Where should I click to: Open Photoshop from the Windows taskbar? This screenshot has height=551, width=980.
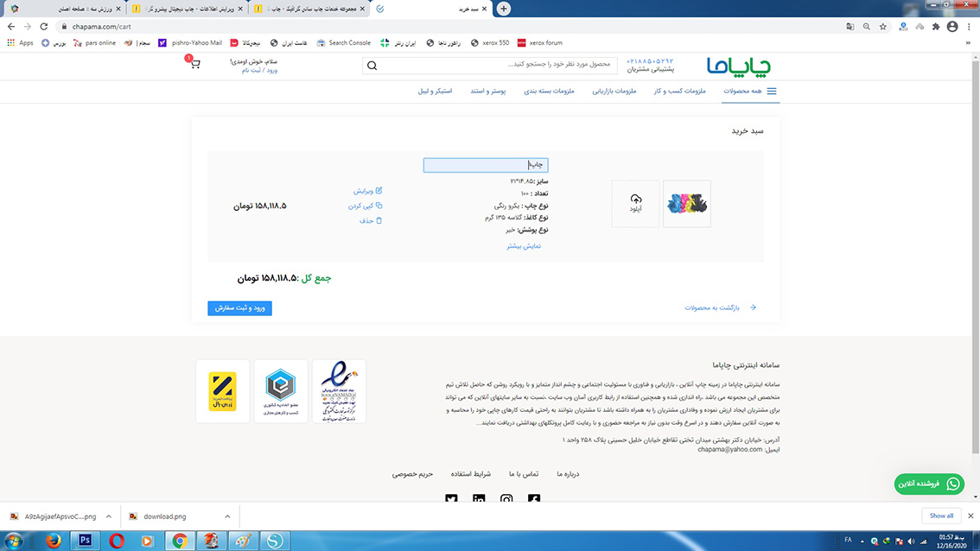[85, 540]
